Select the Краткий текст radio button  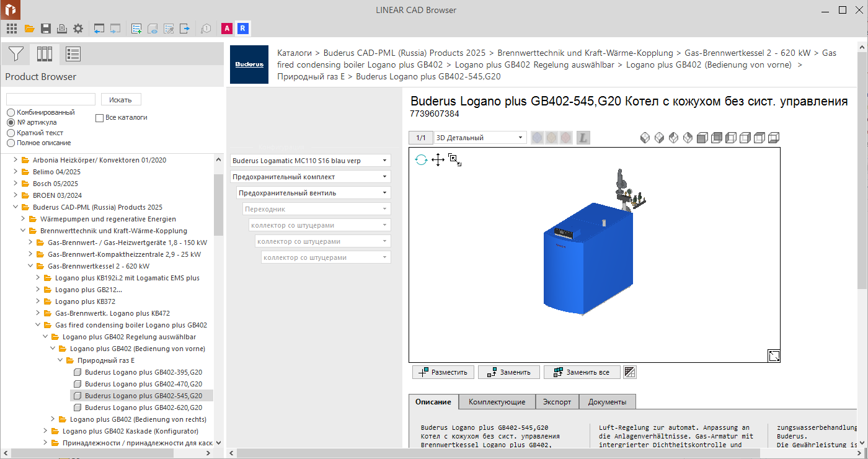(11, 133)
